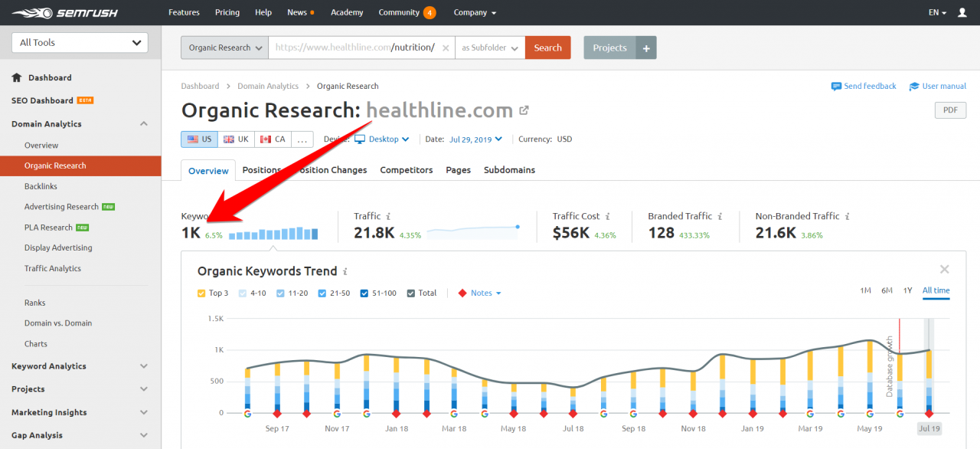Open the Organic Research search type dropdown
This screenshot has width=980, height=449.
point(224,48)
